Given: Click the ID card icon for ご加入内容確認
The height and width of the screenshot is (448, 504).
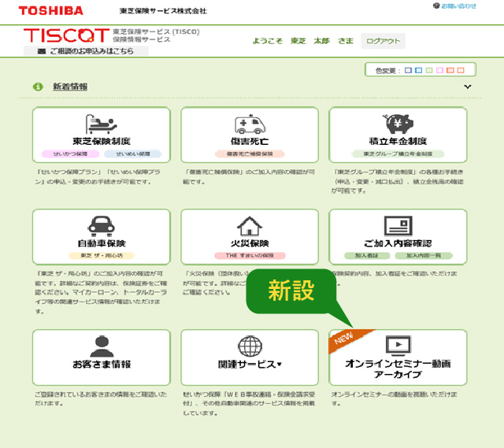Looking at the screenshot, I should tap(398, 226).
